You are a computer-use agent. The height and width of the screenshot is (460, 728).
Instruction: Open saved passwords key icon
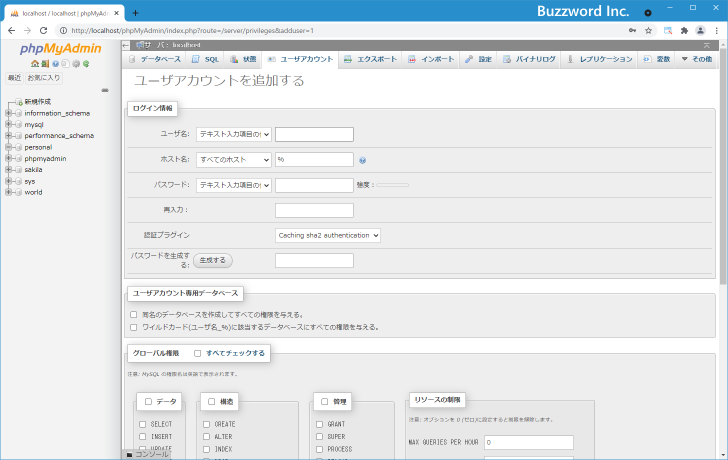click(632, 31)
